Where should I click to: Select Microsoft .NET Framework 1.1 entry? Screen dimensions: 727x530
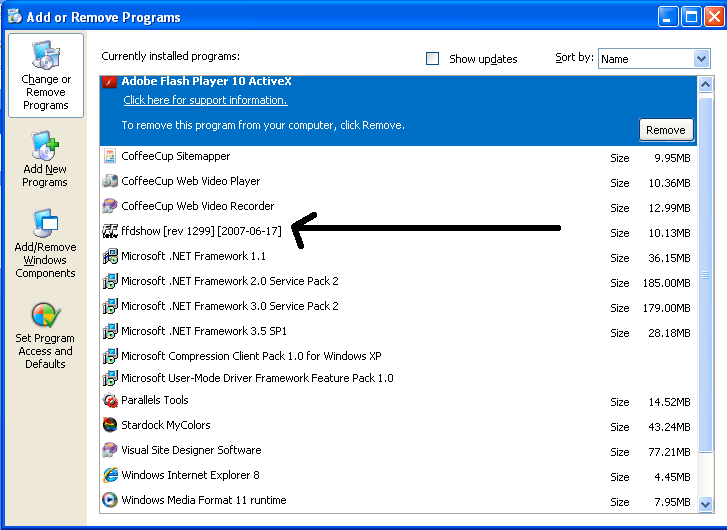point(398,257)
